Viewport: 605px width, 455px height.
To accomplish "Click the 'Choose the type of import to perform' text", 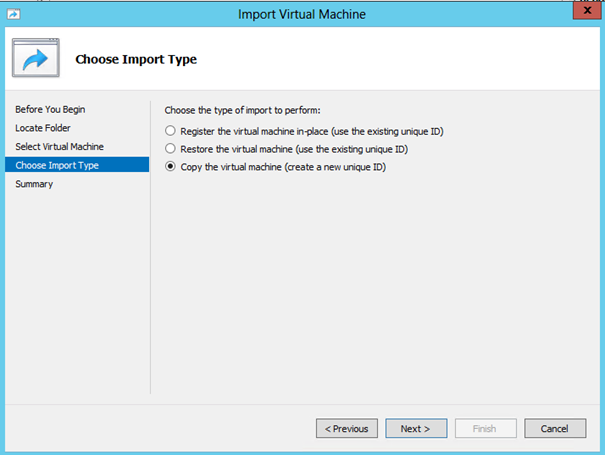I will click(x=242, y=110).
